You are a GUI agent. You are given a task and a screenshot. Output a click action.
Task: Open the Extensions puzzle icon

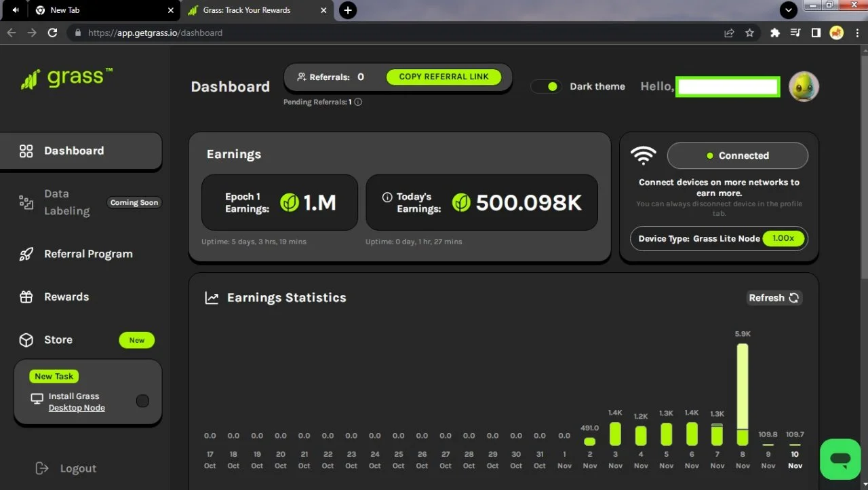pos(775,33)
